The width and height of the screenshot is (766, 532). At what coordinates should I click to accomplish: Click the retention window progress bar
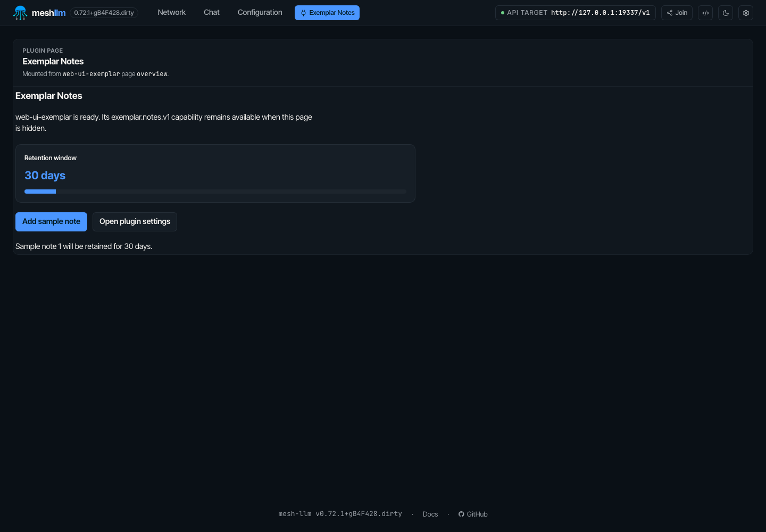(215, 192)
